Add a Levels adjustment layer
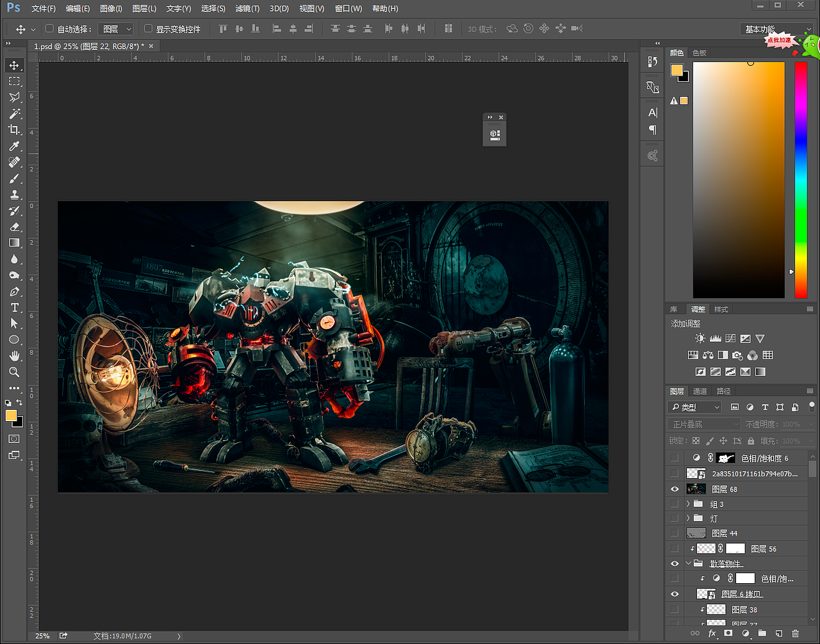The image size is (820, 644). [716, 339]
